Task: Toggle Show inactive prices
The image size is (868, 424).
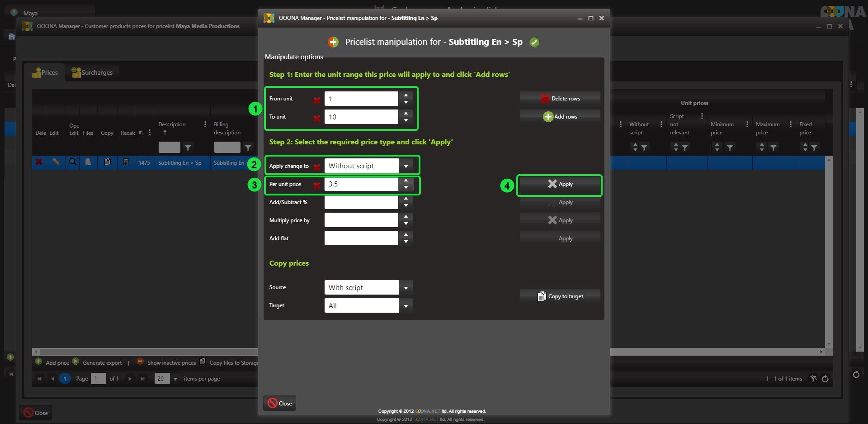Action: tap(171, 363)
